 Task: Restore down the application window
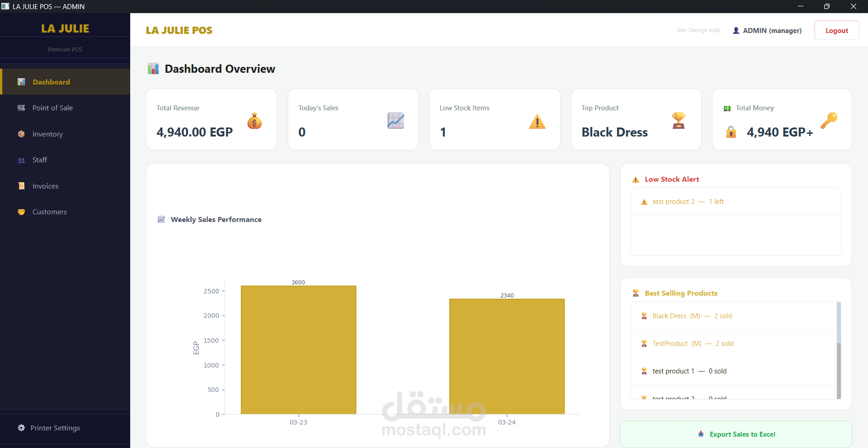click(826, 6)
